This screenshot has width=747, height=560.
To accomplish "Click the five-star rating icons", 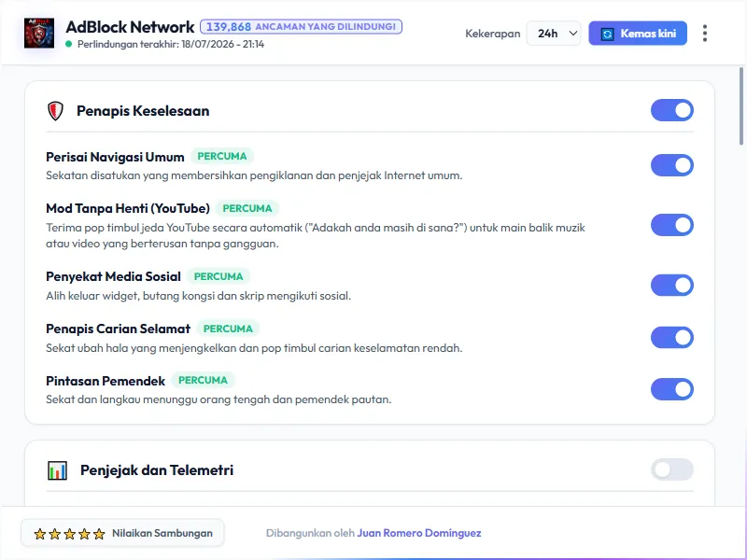I will pos(69,534).
